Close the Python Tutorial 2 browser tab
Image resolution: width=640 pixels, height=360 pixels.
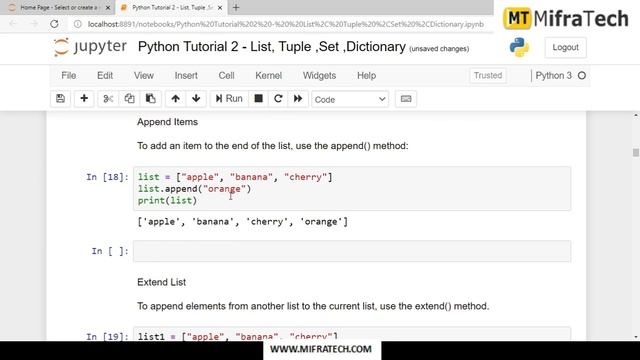click(x=220, y=8)
